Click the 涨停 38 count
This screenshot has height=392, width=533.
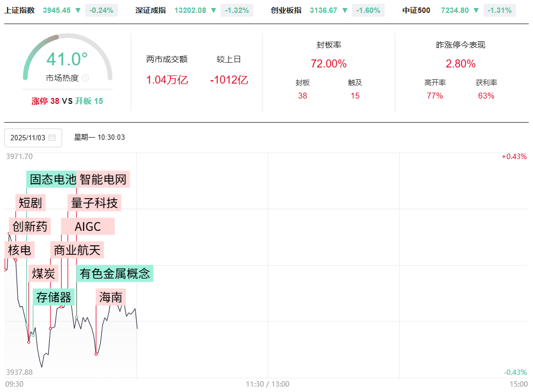pos(45,101)
